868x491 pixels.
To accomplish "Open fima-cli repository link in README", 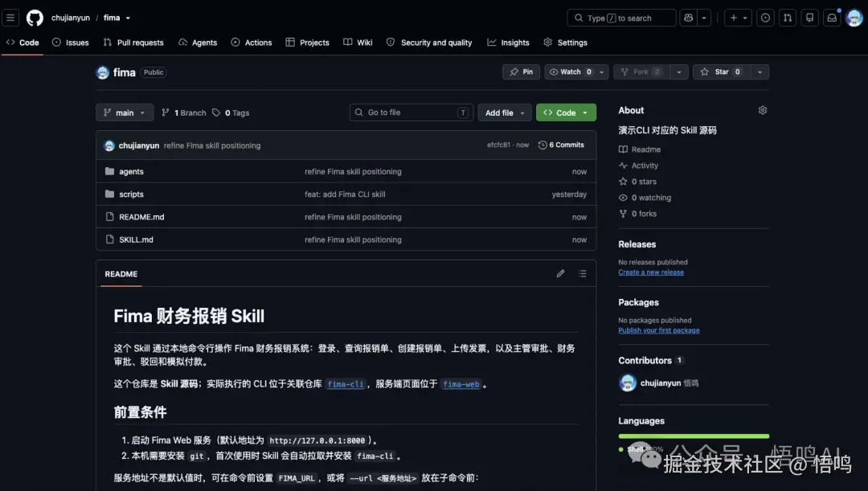I will point(346,384).
